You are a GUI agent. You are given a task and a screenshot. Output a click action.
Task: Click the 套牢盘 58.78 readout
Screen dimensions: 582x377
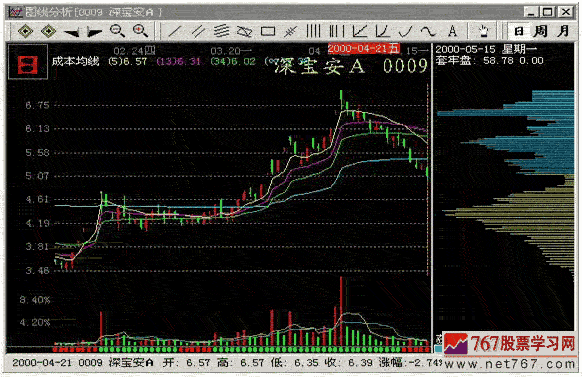pyautogui.click(x=489, y=60)
